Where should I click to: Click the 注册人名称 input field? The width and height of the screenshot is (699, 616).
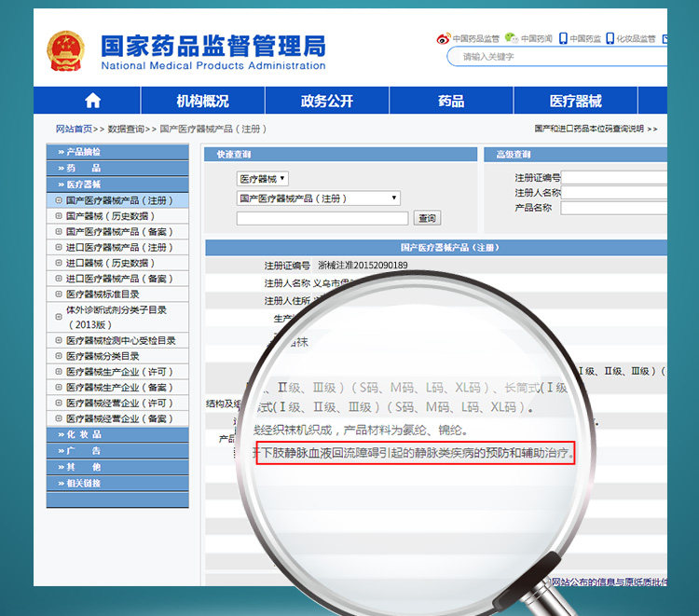[x=614, y=193]
